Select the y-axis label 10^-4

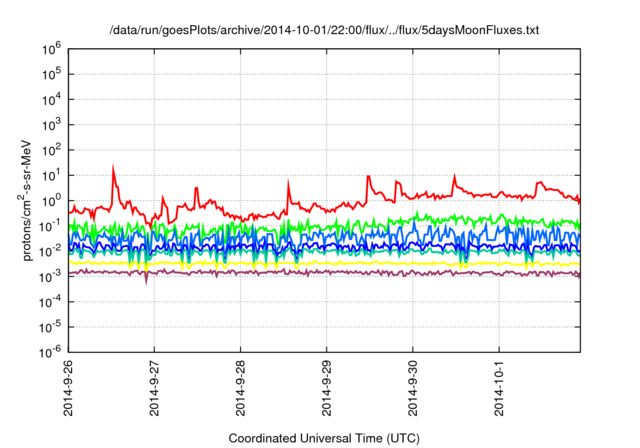click(x=51, y=302)
